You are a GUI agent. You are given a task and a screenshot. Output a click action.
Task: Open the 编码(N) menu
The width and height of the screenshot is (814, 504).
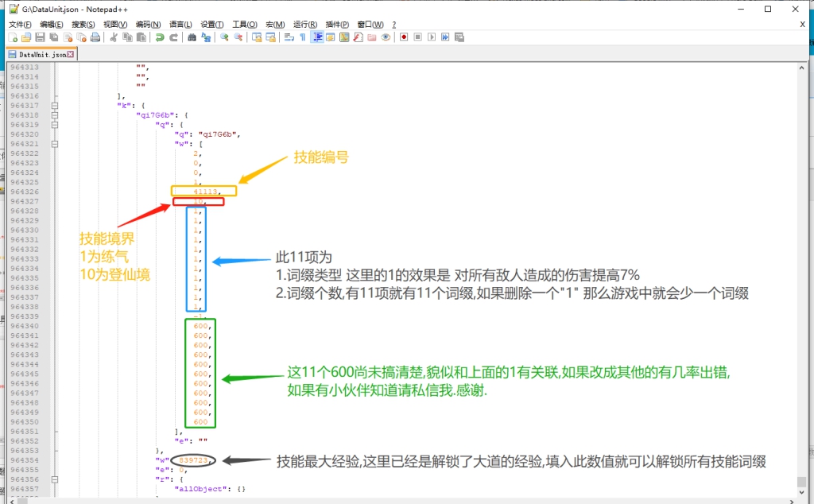coord(149,25)
